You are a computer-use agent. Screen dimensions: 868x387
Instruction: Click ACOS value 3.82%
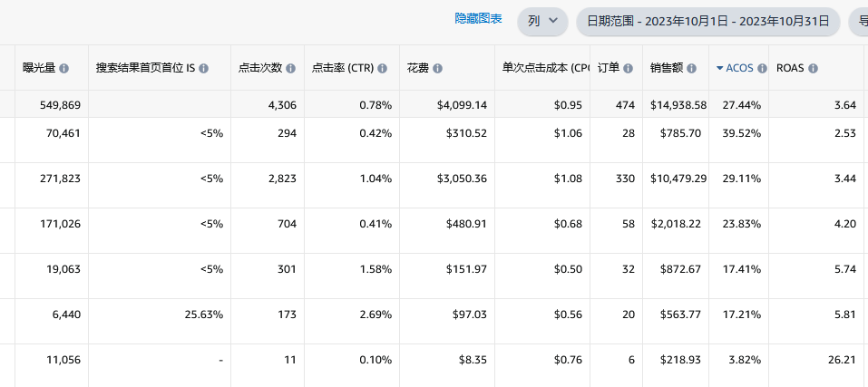coord(745,360)
